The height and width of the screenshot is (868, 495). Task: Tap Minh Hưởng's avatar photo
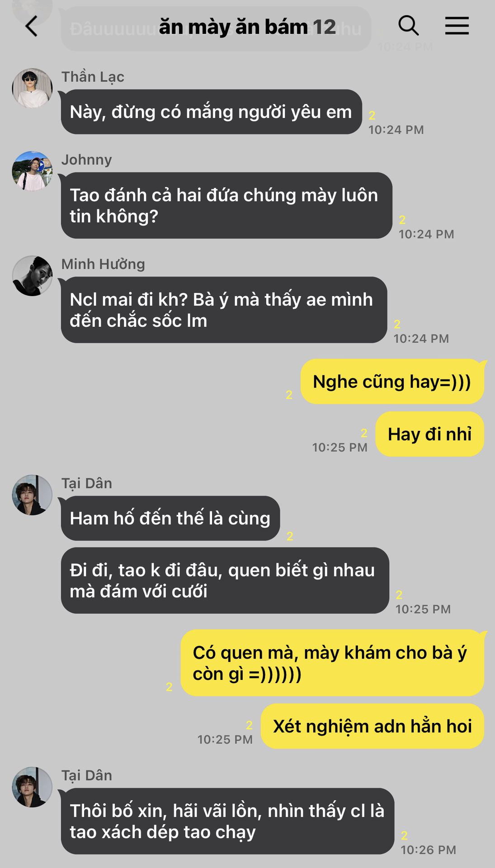32,276
